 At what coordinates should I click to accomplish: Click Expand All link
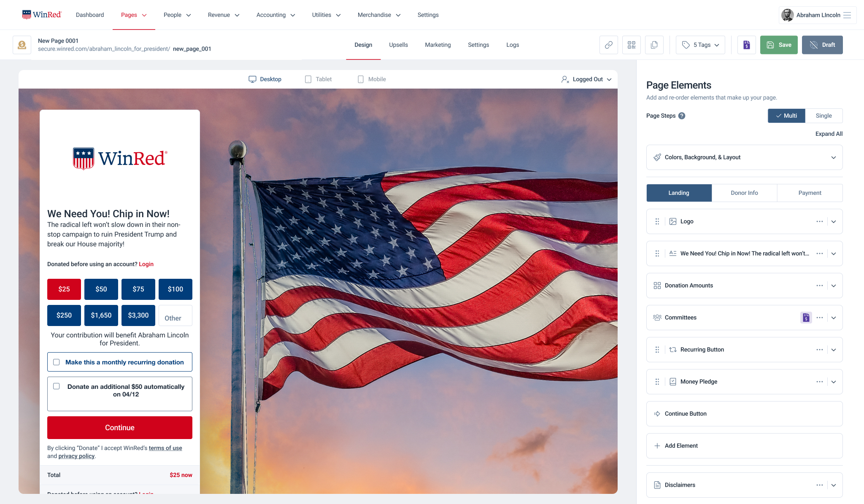[829, 134]
